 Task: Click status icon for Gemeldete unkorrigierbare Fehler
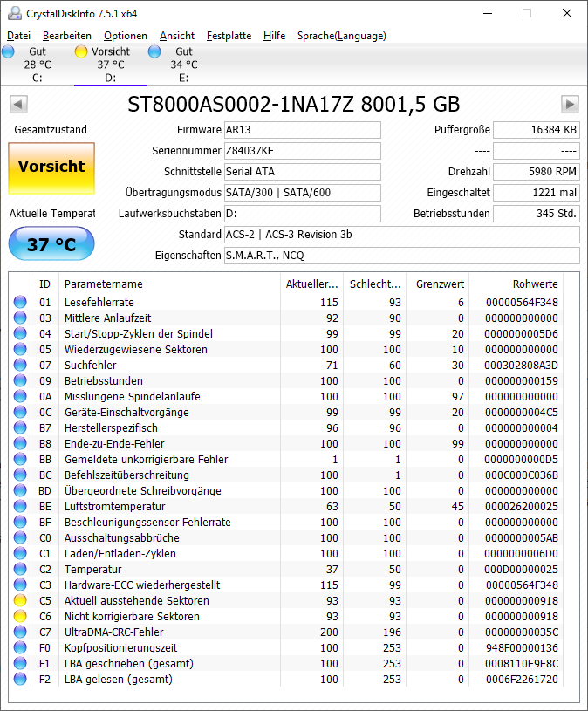point(20,460)
